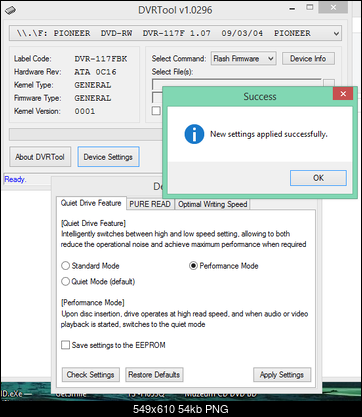This screenshot has width=362, height=417.
Task: Toggle the partly hidden checkbox under Select File(s)
Action: 156,111
